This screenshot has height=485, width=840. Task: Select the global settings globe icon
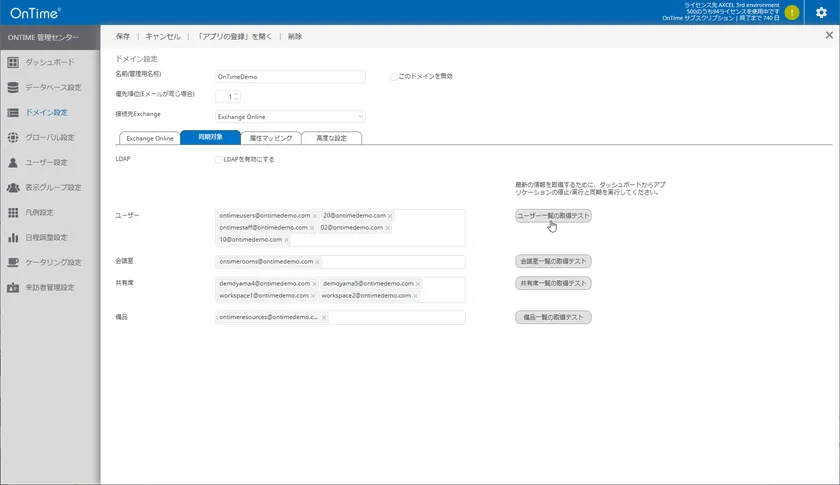13,137
